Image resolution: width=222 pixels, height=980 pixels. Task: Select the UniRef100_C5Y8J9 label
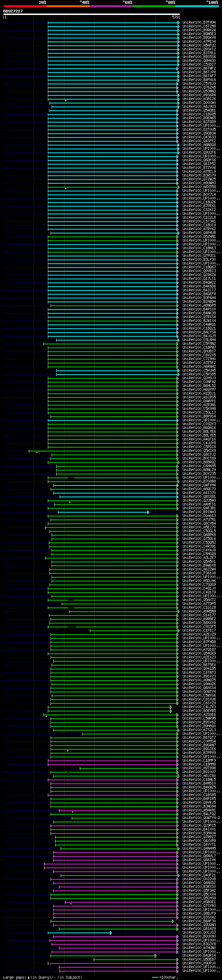click(x=199, y=84)
